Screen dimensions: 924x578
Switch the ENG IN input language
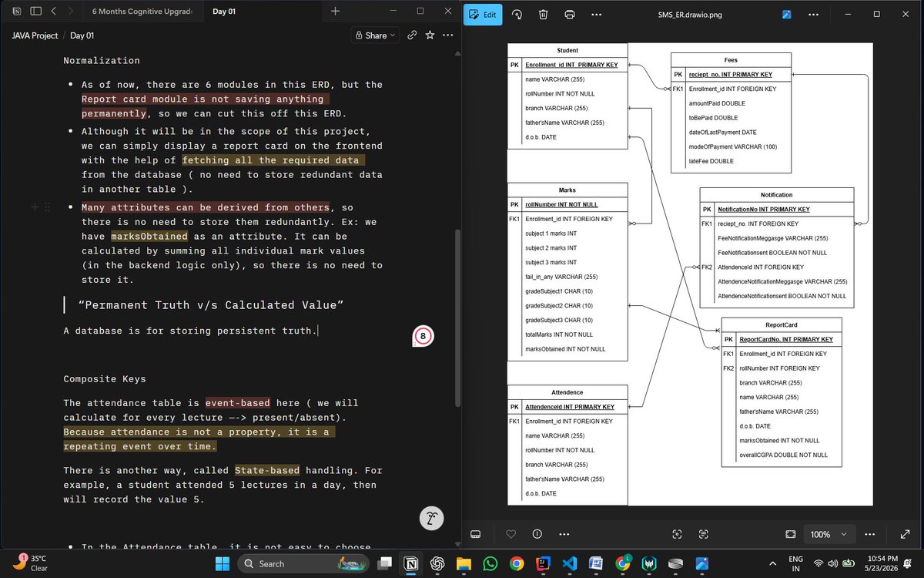tap(795, 563)
